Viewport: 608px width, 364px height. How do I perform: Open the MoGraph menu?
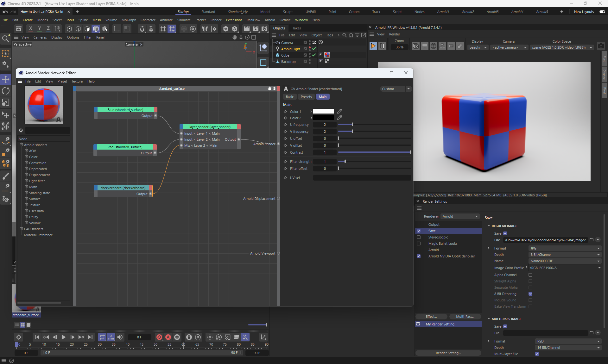click(x=129, y=20)
